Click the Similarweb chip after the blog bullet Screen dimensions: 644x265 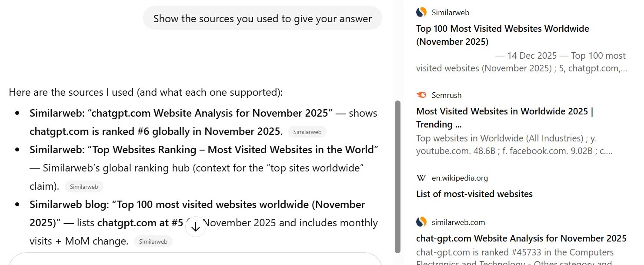click(x=153, y=241)
